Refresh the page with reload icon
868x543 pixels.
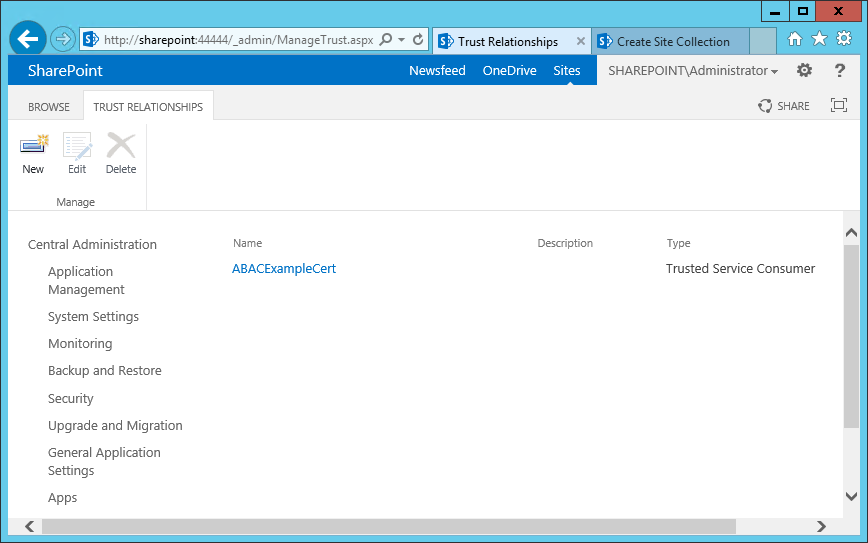(418, 39)
